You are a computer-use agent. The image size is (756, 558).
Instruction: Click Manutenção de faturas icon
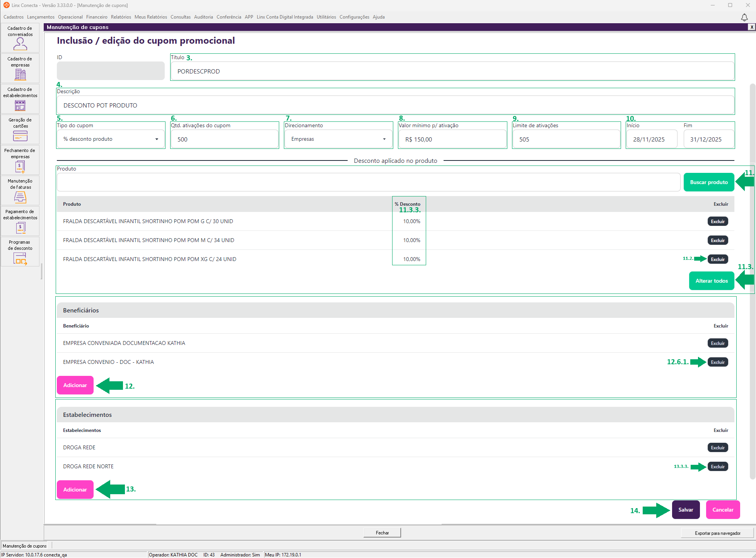(20, 197)
